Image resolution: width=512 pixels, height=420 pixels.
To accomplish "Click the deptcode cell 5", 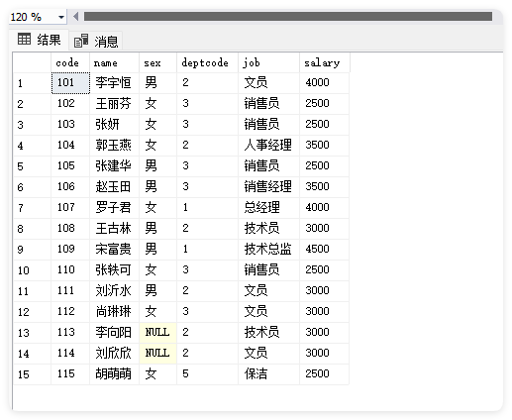I will 207,374.
